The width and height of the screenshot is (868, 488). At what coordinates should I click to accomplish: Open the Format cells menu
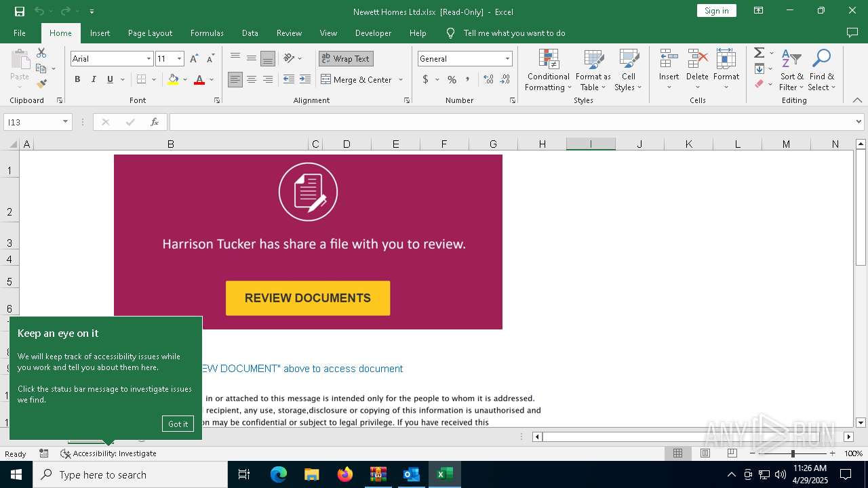(726, 70)
